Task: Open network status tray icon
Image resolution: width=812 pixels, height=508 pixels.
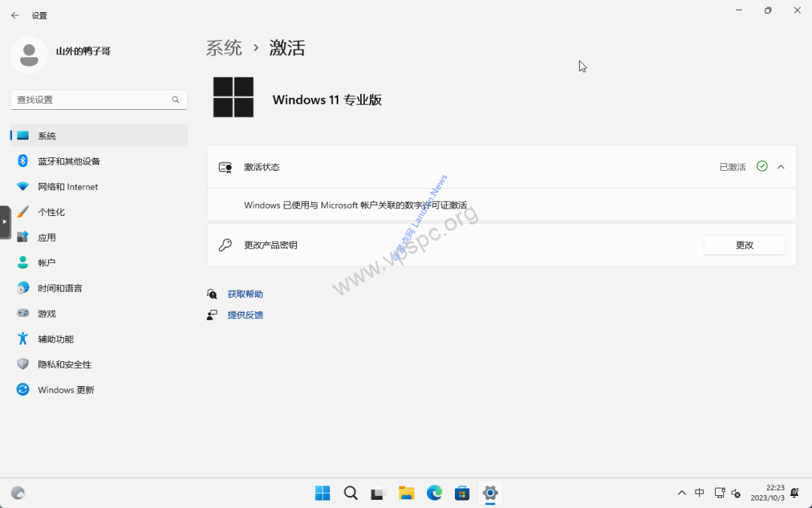Action: 720,492
